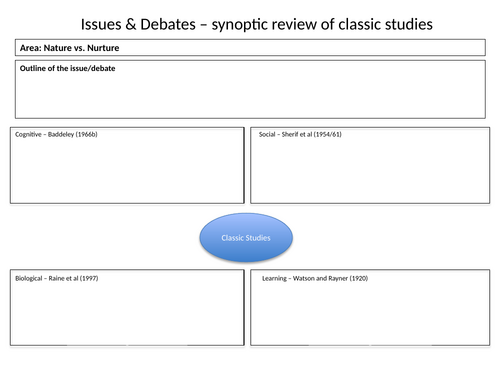Select the Biological – Raine et al label
This screenshot has width=500, height=375.
point(56,278)
